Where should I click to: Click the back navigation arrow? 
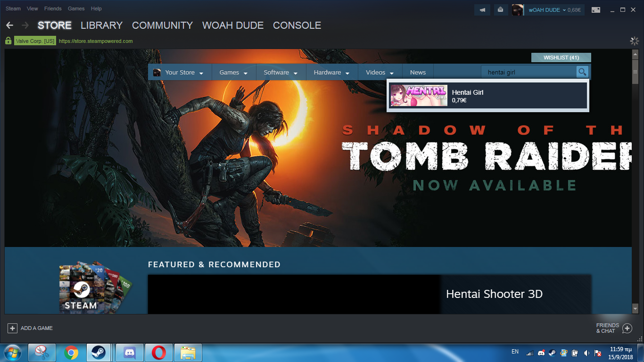pyautogui.click(x=9, y=25)
